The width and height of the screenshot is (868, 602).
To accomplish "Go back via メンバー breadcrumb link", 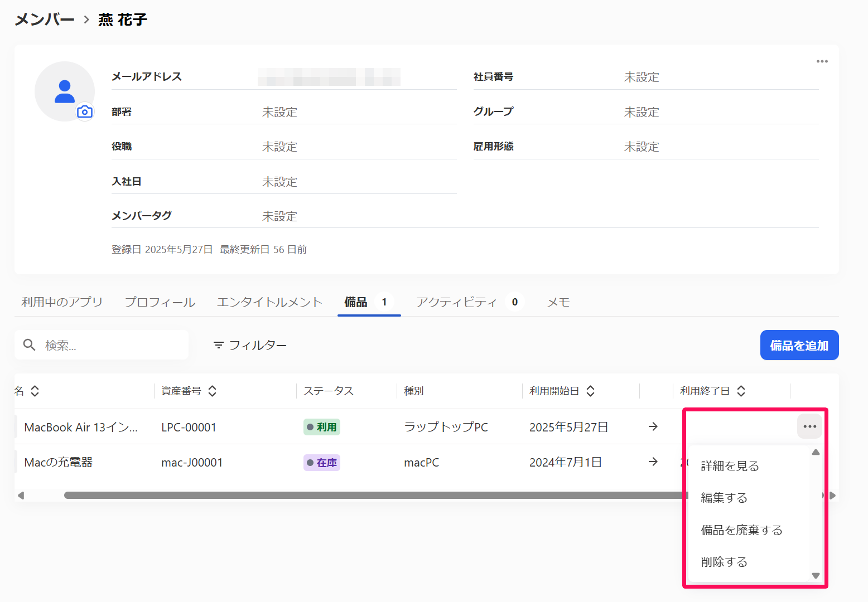I will [45, 20].
